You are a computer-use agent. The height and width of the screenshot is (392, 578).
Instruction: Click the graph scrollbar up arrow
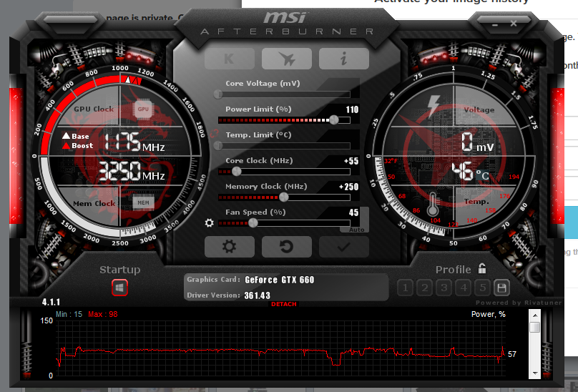pos(535,315)
